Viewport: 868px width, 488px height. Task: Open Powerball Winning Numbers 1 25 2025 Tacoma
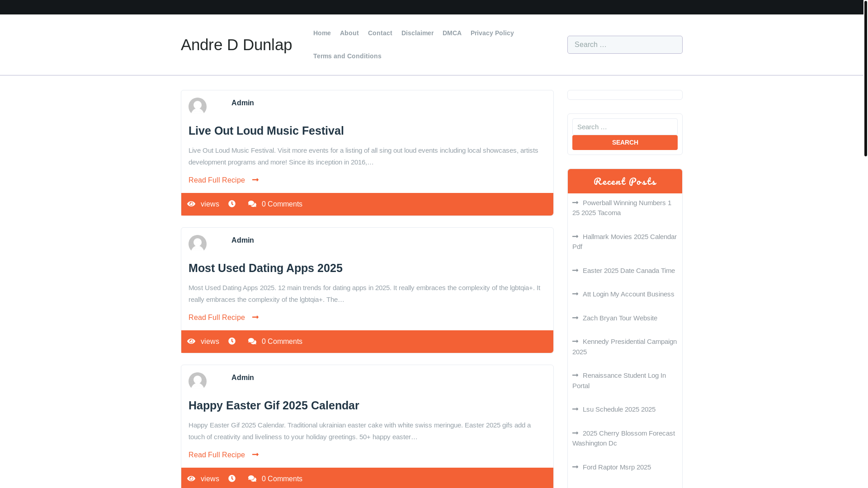coord(622,208)
